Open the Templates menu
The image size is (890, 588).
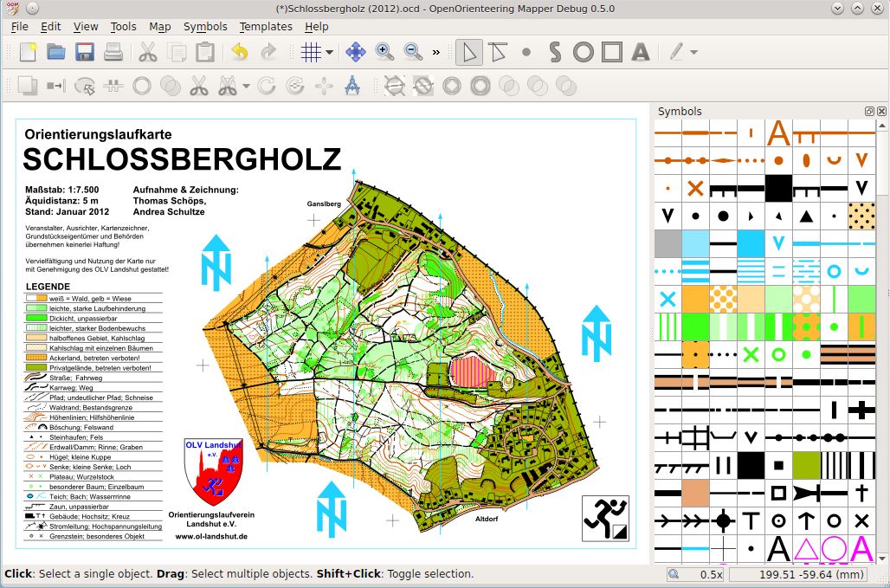tap(265, 26)
